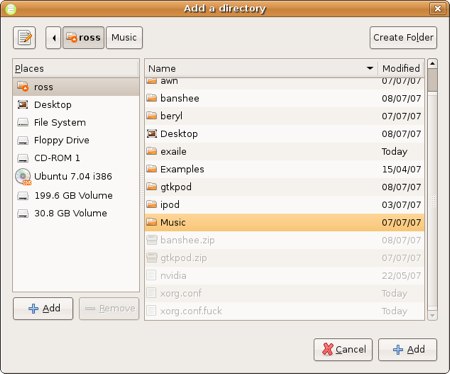Viewport: 450px width, 374px height.
Task: Click the Floppy Drive icon
Action: click(23, 140)
